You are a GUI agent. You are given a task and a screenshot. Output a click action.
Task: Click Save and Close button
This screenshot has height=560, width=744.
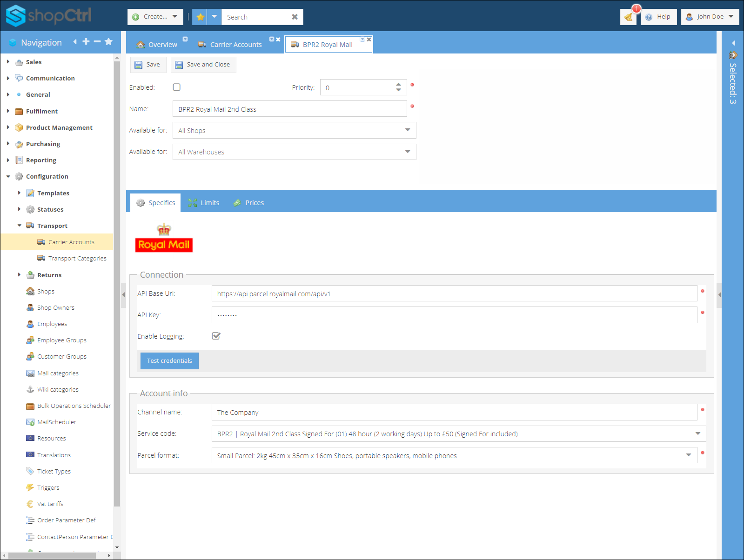[x=203, y=65]
